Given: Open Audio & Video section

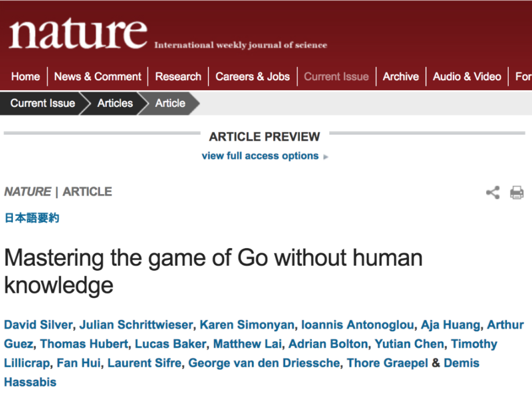Looking at the screenshot, I should pos(467,77).
